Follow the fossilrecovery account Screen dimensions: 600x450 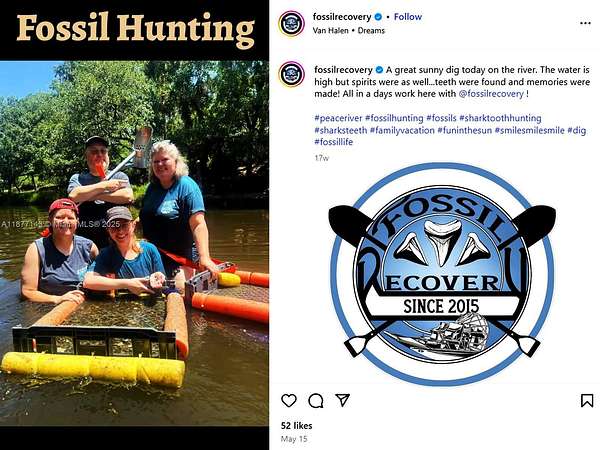[408, 17]
